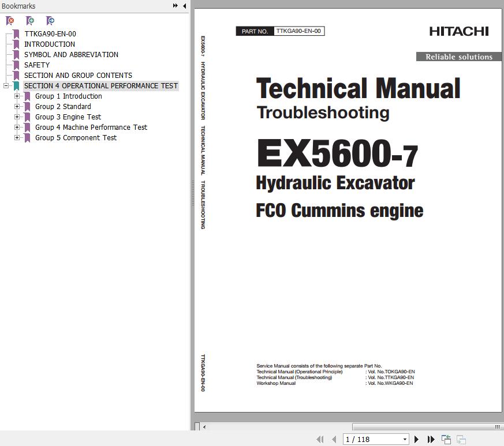Open the TTKGA90-EN-00 bookmark

point(50,33)
